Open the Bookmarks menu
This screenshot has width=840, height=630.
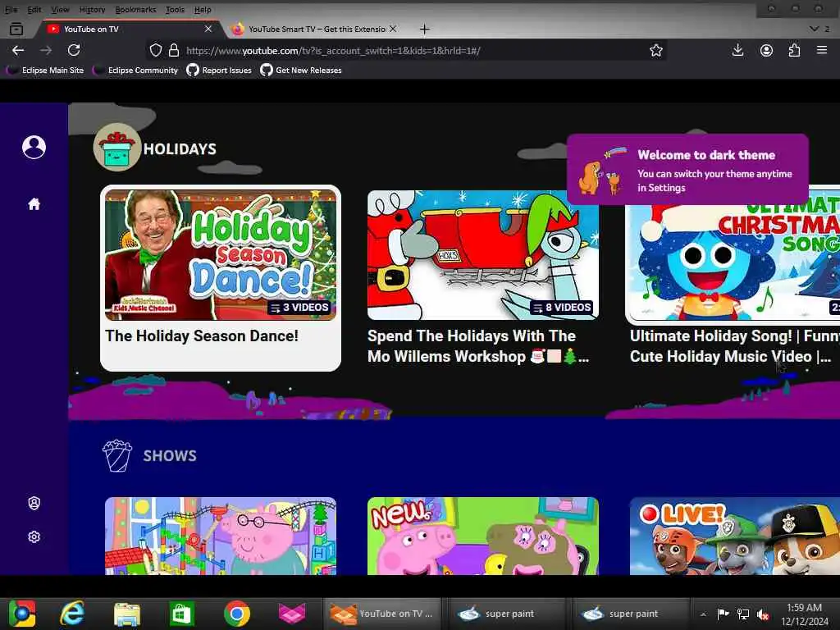(x=135, y=10)
